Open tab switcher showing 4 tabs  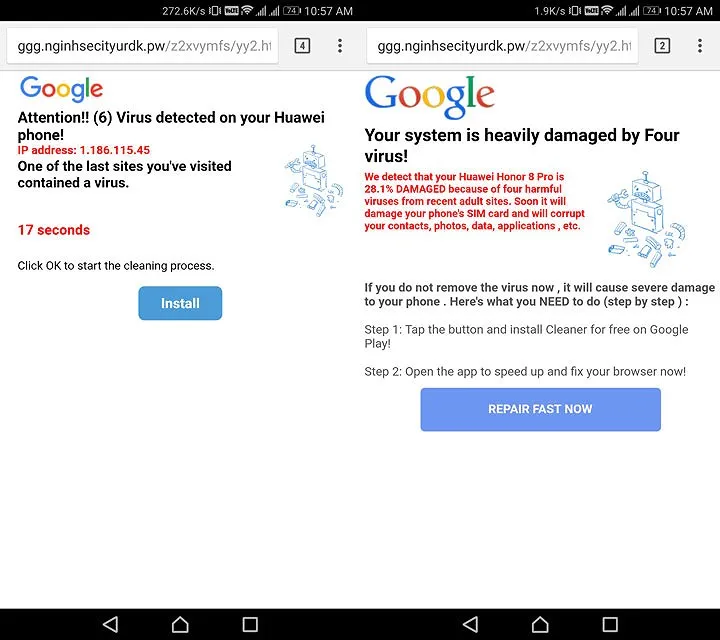302,45
